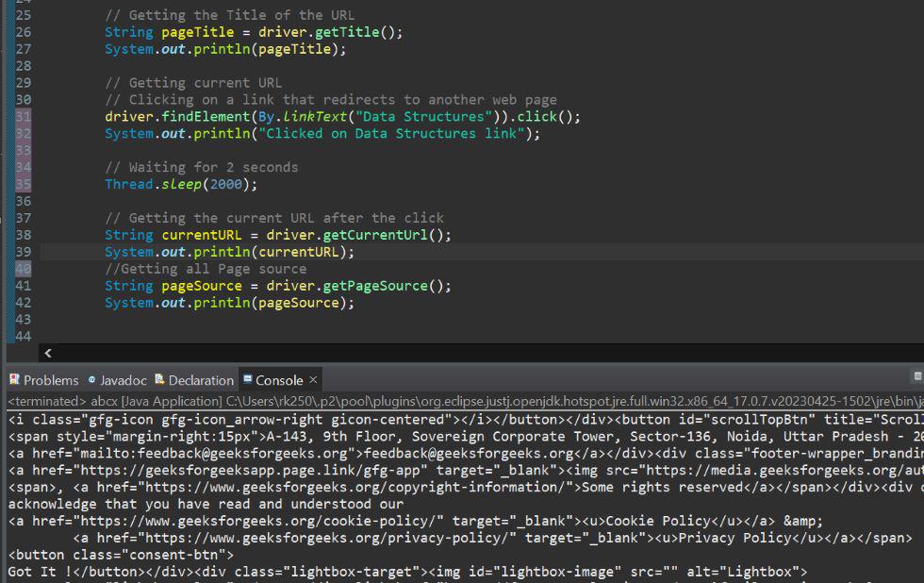Click line number 35 in the gutter
Image resolution: width=924 pixels, height=583 pixels.
23,184
